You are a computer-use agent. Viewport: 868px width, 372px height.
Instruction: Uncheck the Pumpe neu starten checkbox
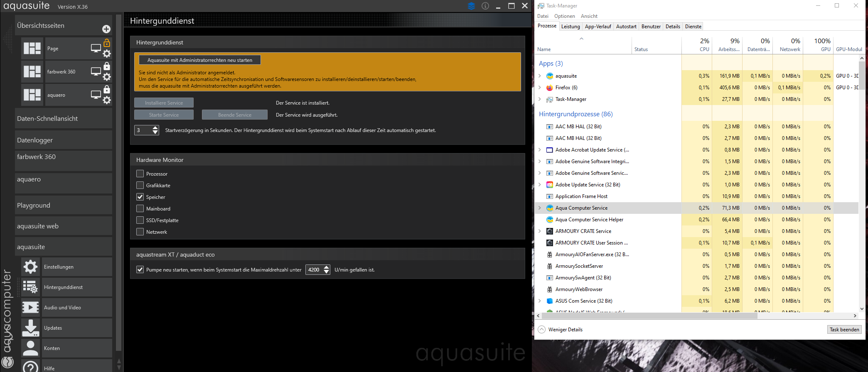pos(140,269)
